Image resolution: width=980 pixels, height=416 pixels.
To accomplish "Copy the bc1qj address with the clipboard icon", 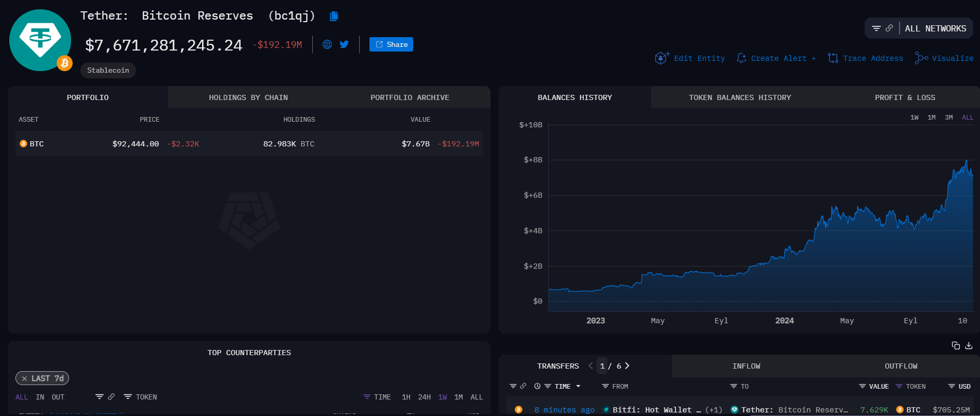I will coord(334,16).
